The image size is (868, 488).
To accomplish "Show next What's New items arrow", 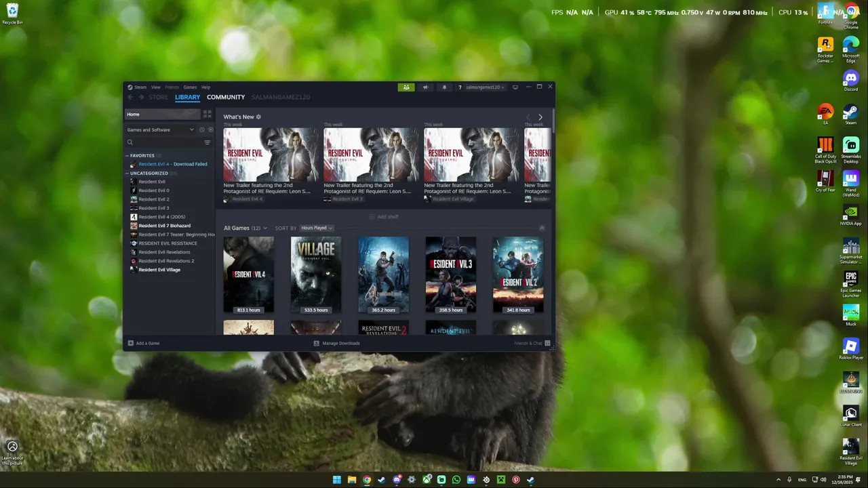I will click(x=540, y=117).
